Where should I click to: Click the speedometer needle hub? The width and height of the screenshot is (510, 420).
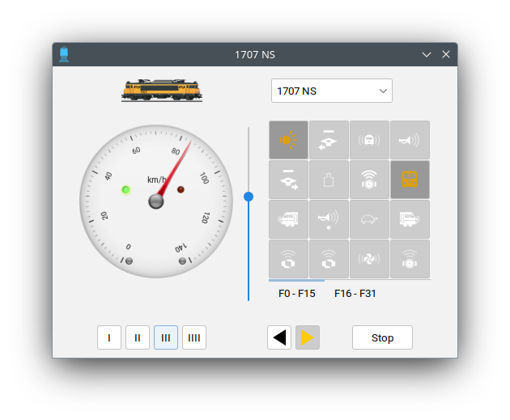(155, 202)
